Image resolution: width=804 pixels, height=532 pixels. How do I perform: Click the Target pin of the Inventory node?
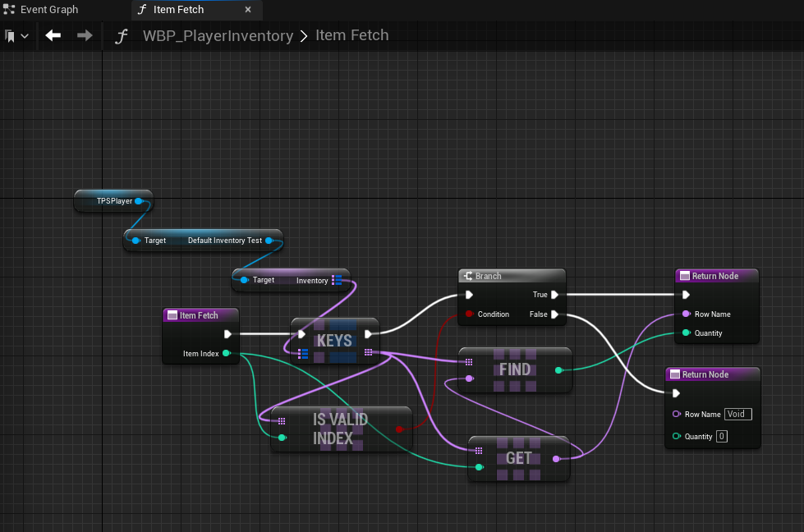click(x=244, y=280)
